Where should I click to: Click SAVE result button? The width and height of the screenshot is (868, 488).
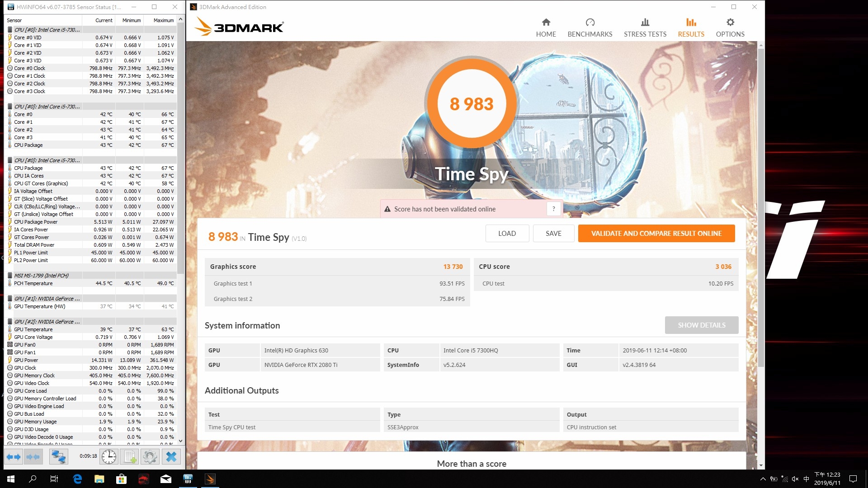pos(553,234)
